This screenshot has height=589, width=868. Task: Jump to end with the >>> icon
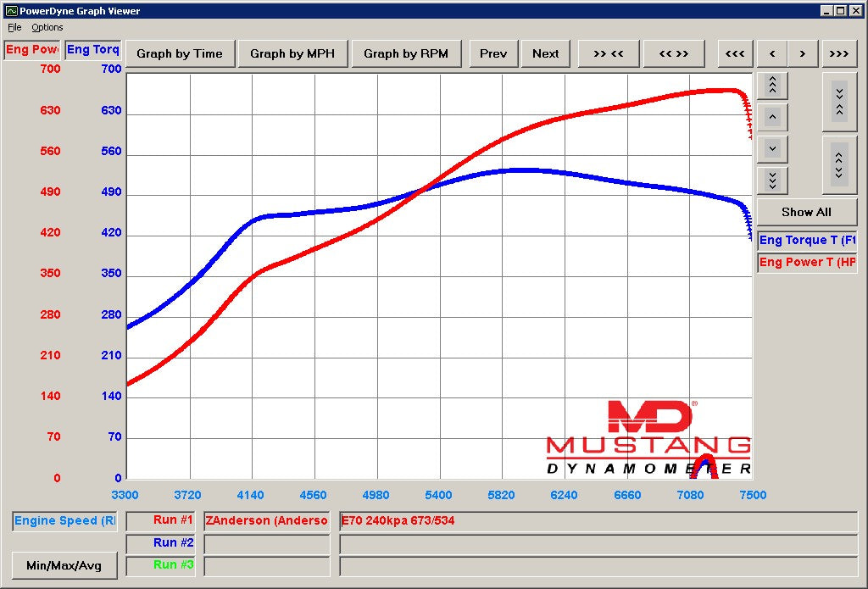coord(838,53)
